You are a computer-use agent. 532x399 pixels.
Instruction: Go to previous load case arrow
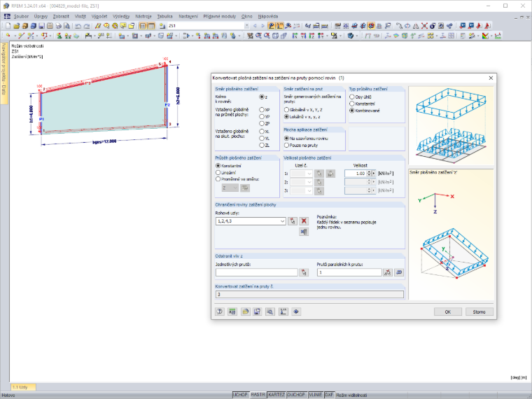(255, 26)
